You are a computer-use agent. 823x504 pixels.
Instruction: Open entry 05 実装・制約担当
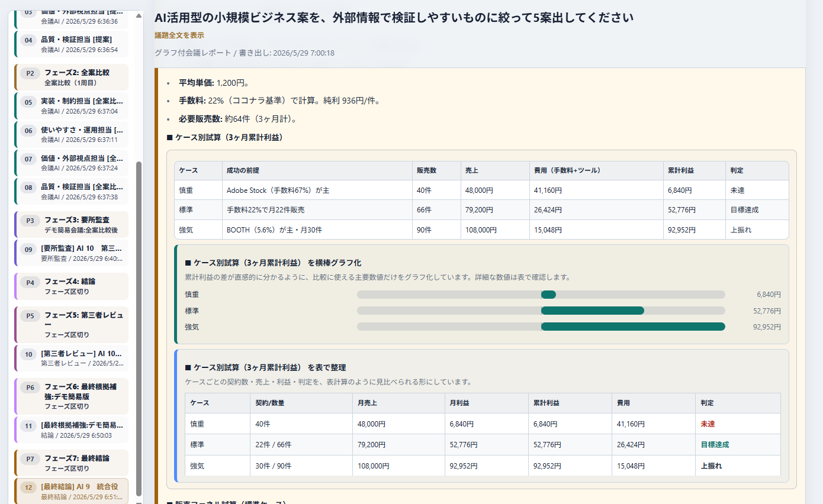click(x=71, y=106)
